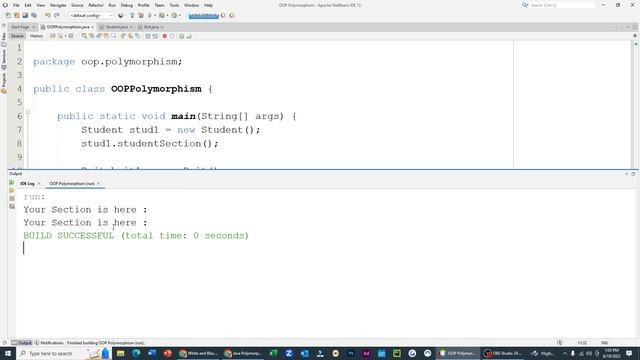Click the memory usage bar in toolbar

[x=204, y=16]
